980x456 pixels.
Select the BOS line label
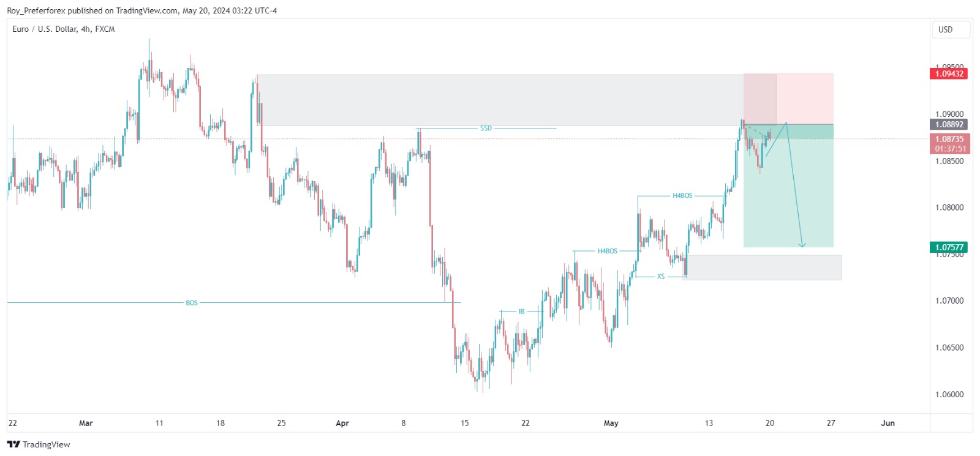[192, 303]
